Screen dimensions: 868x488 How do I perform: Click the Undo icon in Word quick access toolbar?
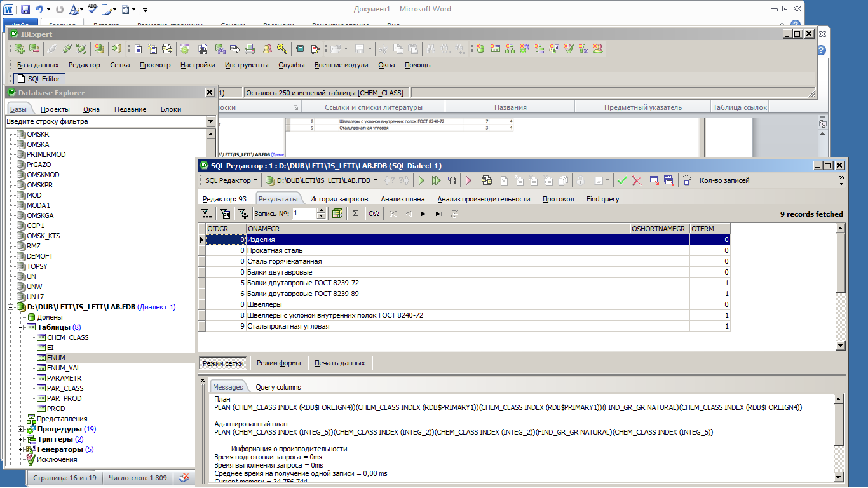pyautogui.click(x=40, y=10)
